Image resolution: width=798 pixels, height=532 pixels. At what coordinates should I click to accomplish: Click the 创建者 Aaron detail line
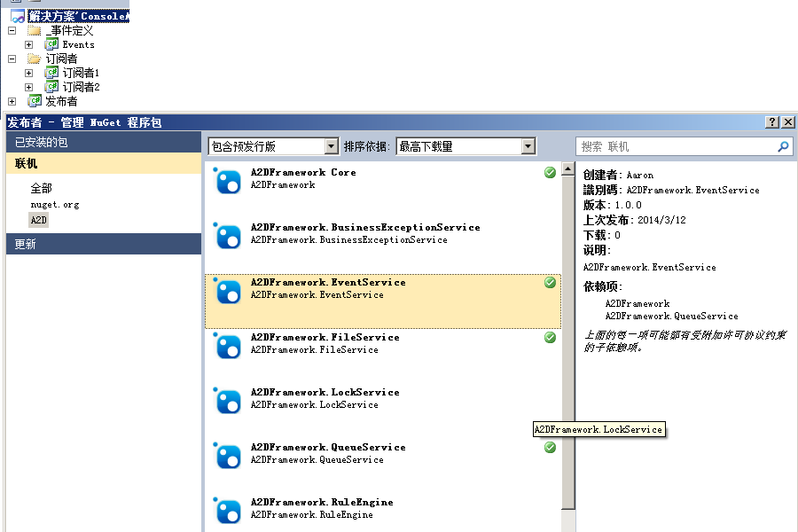click(618, 176)
